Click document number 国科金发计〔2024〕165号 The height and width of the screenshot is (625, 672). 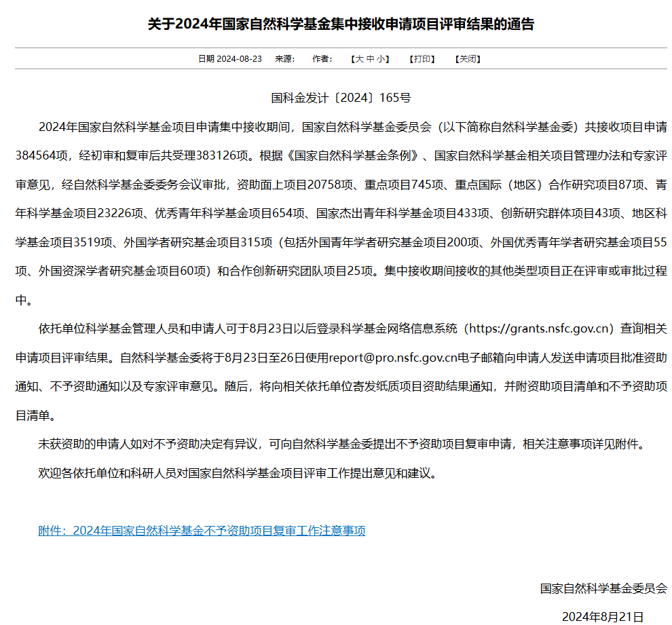[341, 98]
